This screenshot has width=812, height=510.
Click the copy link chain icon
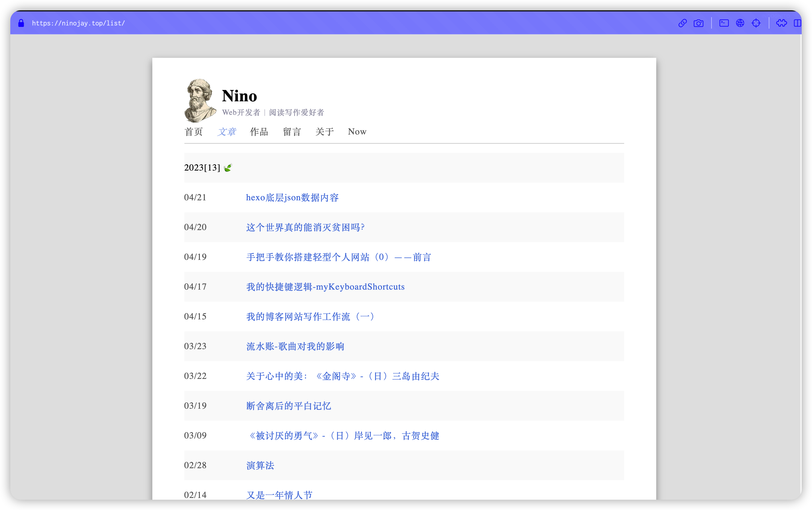682,23
